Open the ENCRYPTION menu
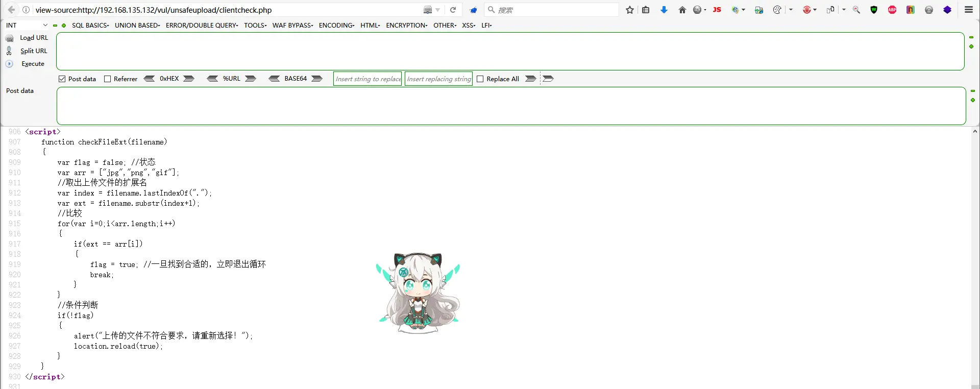The width and height of the screenshot is (980, 389). pos(407,25)
